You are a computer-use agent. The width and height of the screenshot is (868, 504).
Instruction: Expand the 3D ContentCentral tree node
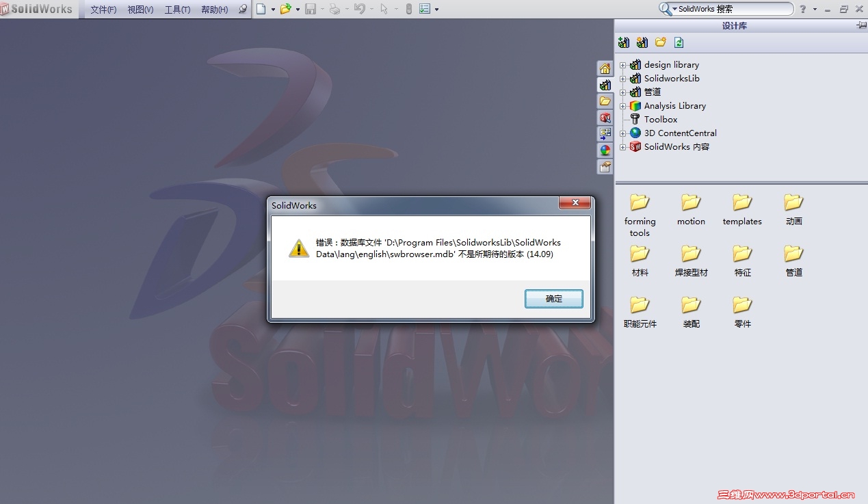pyautogui.click(x=623, y=133)
